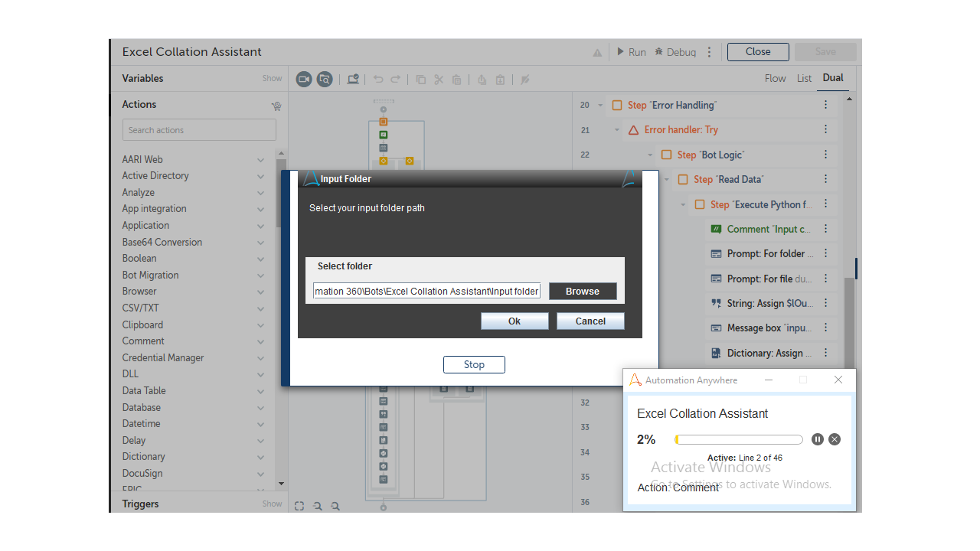Click the first magnifier zoom icon
980x551 pixels.
(317, 506)
